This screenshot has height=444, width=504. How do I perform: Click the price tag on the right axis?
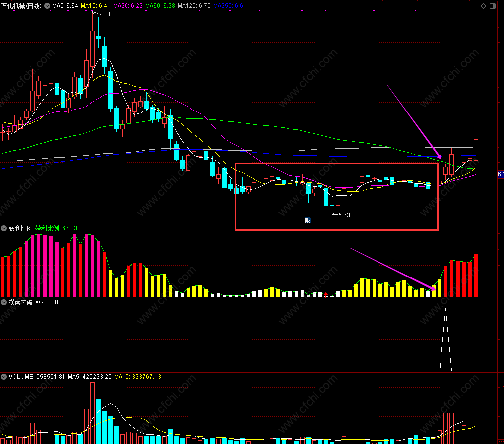coord(501,174)
